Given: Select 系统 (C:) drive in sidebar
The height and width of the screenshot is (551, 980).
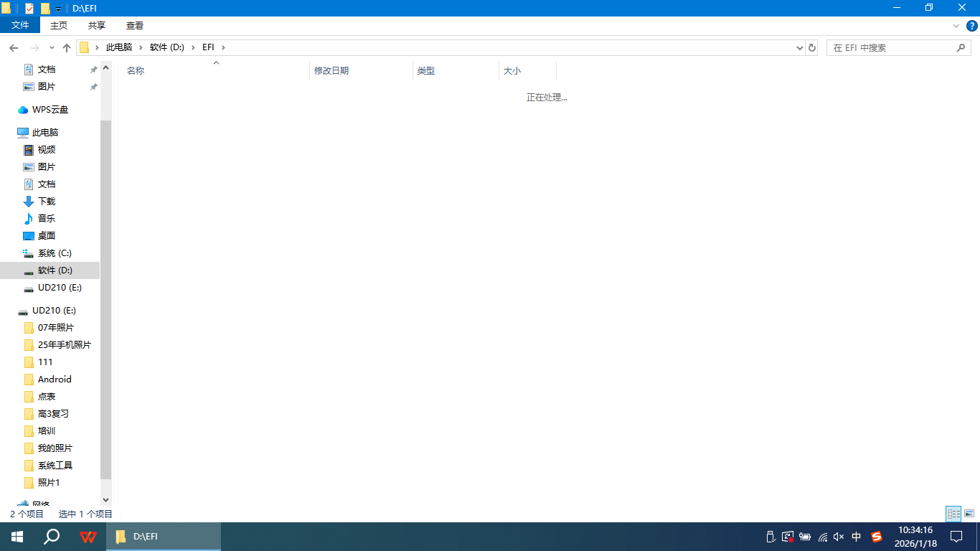Looking at the screenshot, I should point(55,253).
